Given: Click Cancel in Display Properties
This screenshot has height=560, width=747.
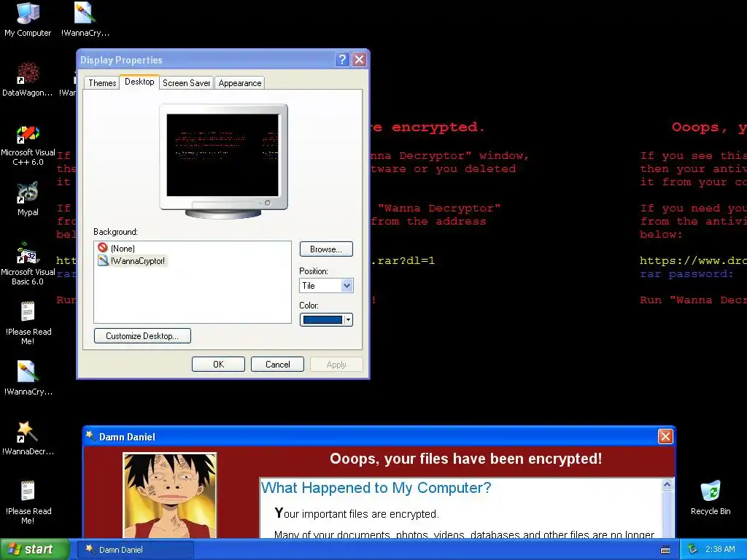Looking at the screenshot, I should coord(277,365).
